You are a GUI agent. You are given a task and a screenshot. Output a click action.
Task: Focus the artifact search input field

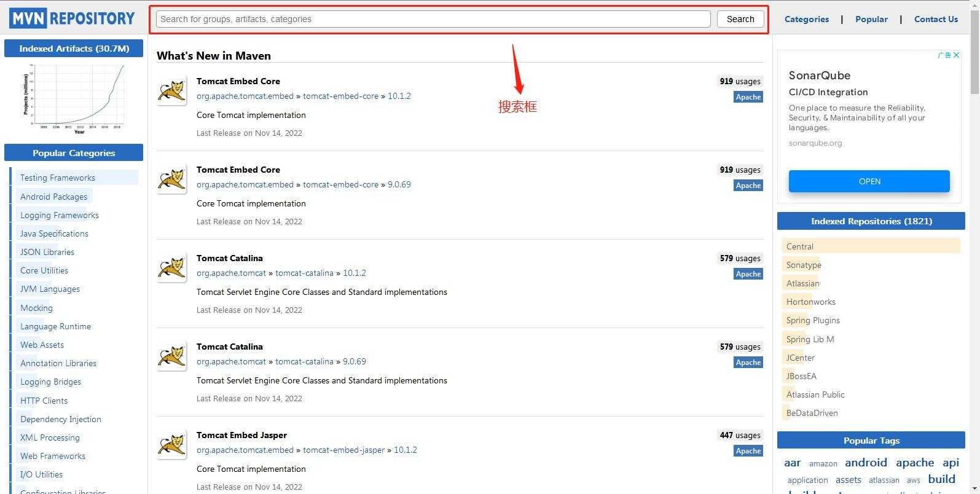[x=433, y=19]
